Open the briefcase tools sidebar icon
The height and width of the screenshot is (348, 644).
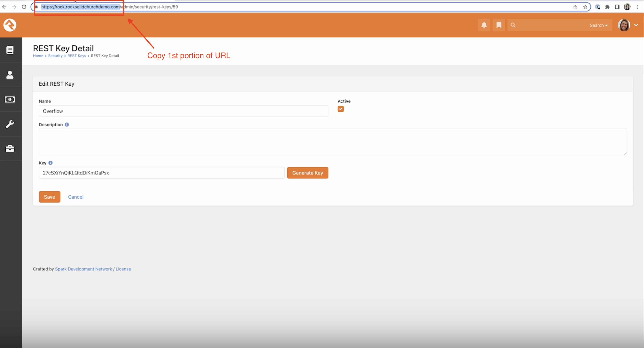pyautogui.click(x=10, y=148)
